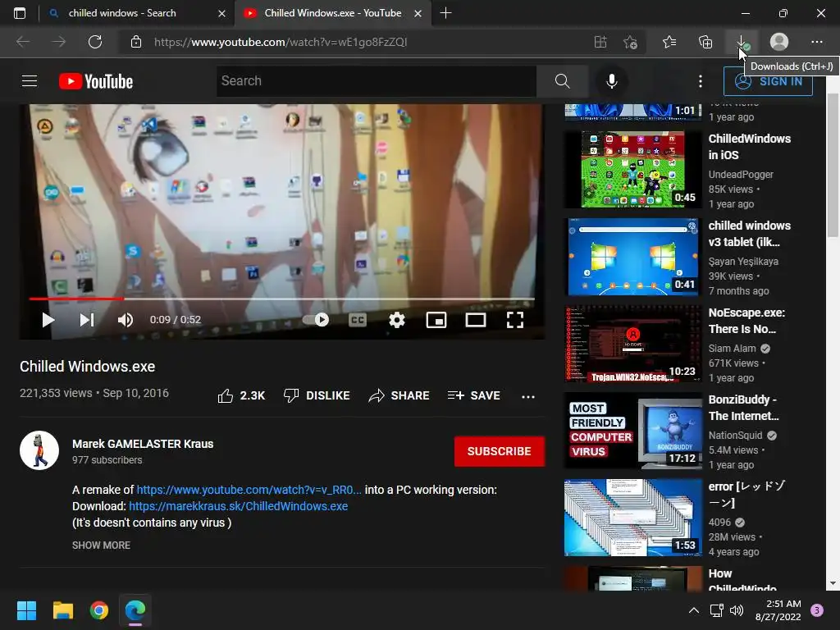Play the Chilled Windows video
This screenshot has height=630, width=840.
coord(48,320)
